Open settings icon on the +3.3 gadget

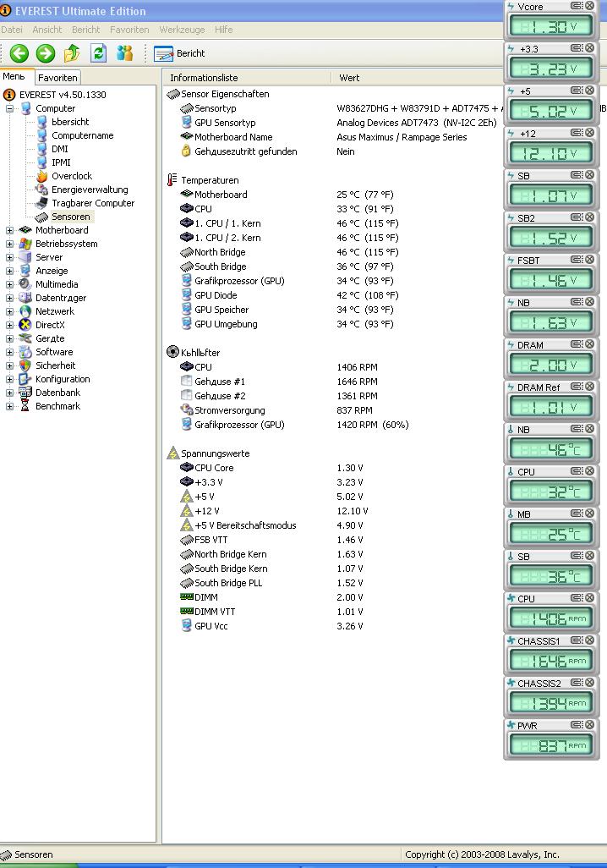[x=577, y=48]
